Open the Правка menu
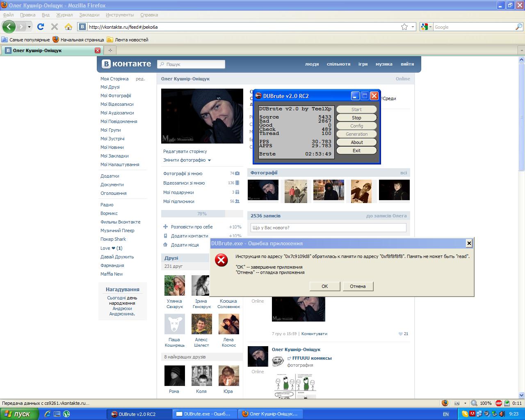 [27, 15]
